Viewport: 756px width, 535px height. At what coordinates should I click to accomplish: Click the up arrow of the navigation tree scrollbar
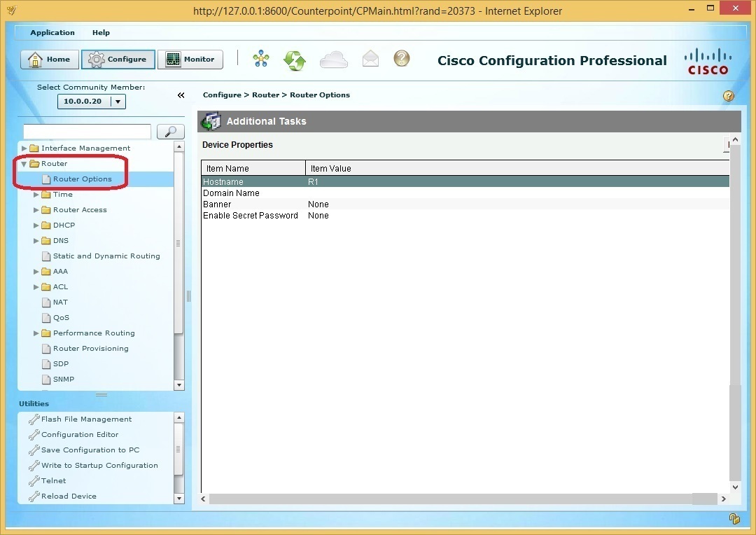click(x=179, y=146)
